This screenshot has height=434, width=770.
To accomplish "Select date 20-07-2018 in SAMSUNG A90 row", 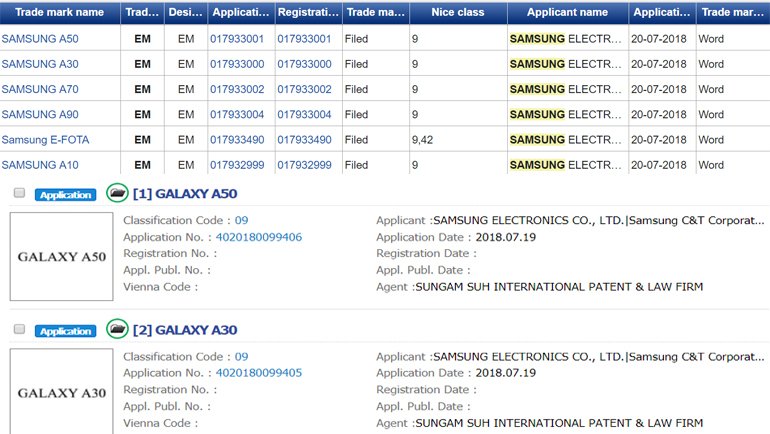I will point(659,114).
